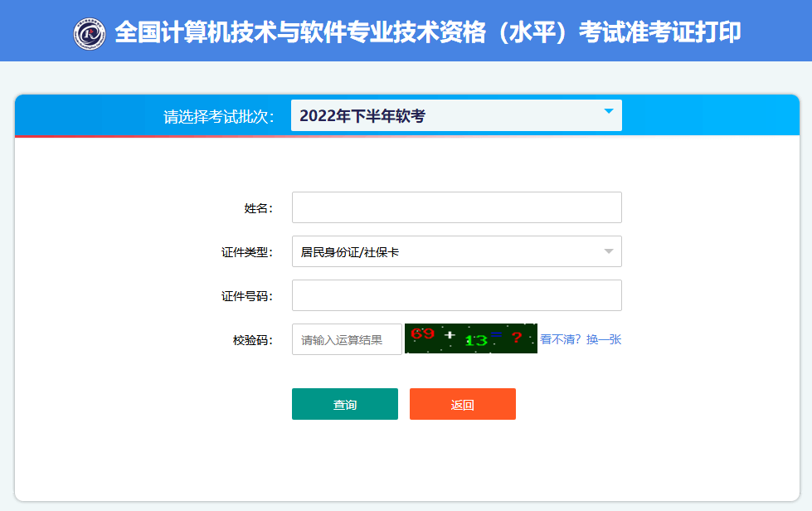
Task: Open the 证件类型 dropdown showing 居民身份证/社保卡
Action: [x=456, y=251]
